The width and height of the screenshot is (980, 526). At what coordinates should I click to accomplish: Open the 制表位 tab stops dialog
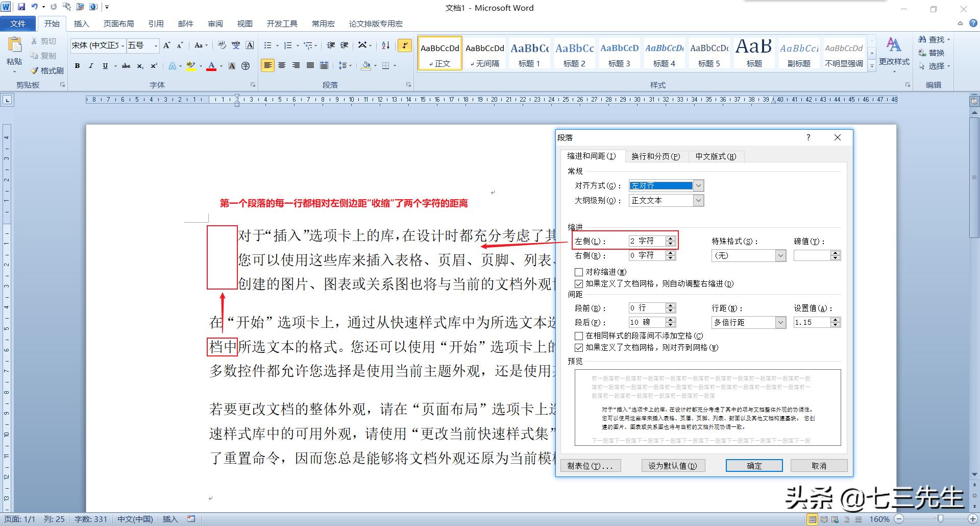point(591,465)
